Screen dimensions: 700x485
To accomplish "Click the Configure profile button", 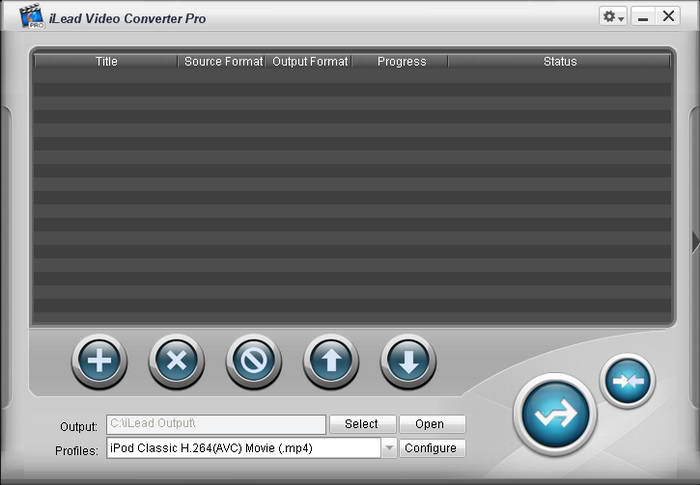I will click(x=432, y=448).
